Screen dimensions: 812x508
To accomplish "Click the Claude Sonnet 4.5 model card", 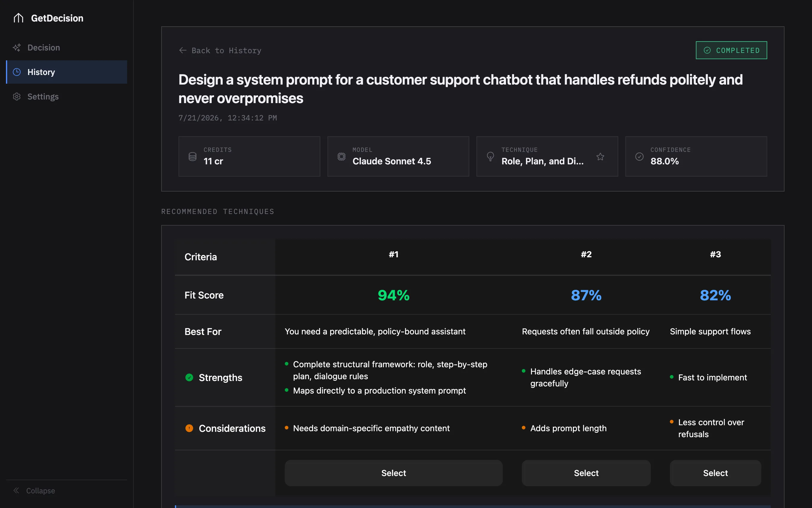I will [398, 156].
